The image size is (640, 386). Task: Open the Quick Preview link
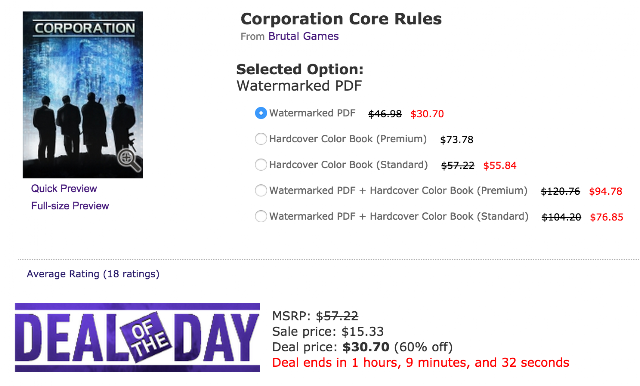click(x=64, y=189)
